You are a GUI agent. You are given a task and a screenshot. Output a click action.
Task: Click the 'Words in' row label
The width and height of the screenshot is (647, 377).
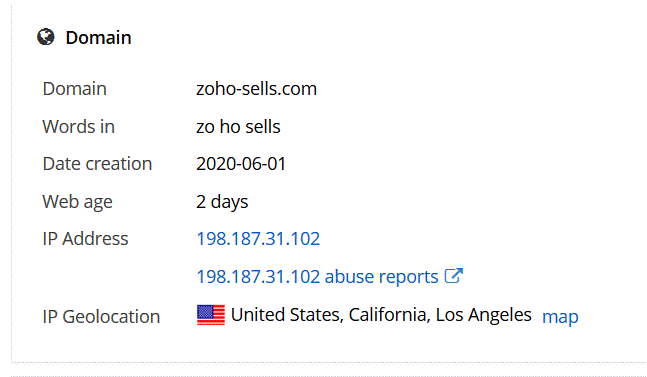pyautogui.click(x=78, y=127)
